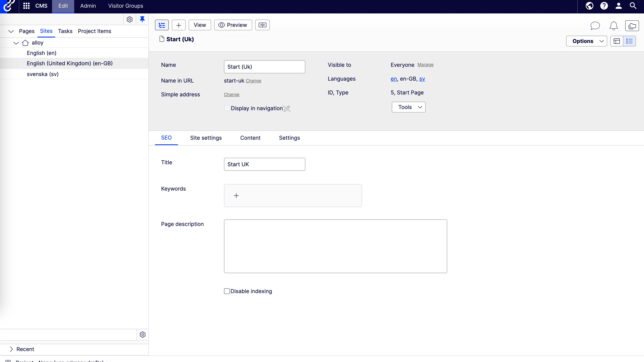Click Manage link for visibility
The width and height of the screenshot is (644, 362).
tap(426, 64)
